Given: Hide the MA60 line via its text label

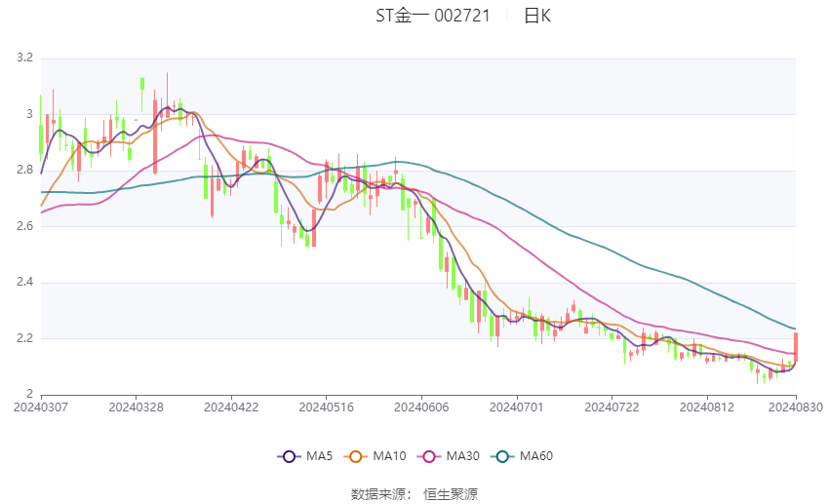Looking at the screenshot, I should tap(536, 455).
